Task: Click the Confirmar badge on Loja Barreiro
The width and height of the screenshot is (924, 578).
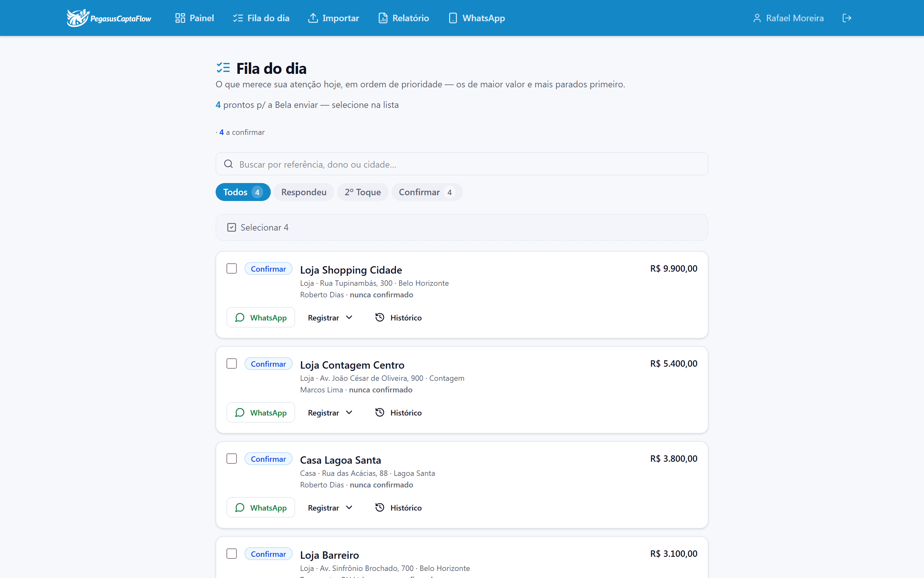Action: (269, 554)
